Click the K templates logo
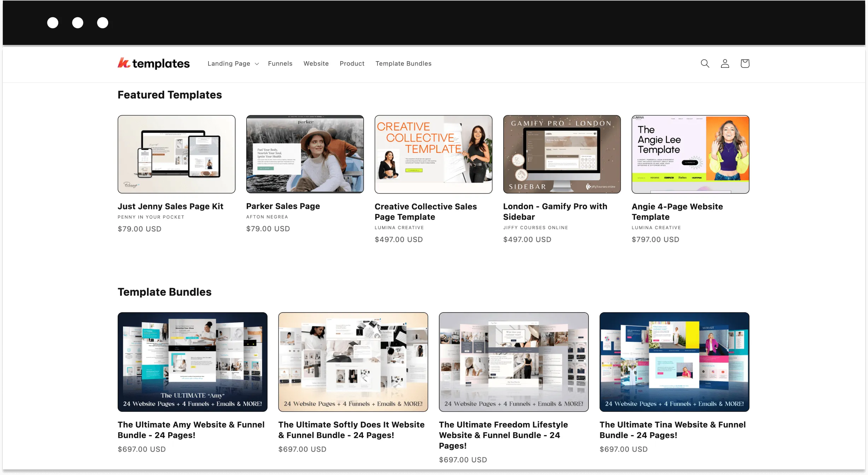Screen dimensions: 868x475 [x=153, y=63]
